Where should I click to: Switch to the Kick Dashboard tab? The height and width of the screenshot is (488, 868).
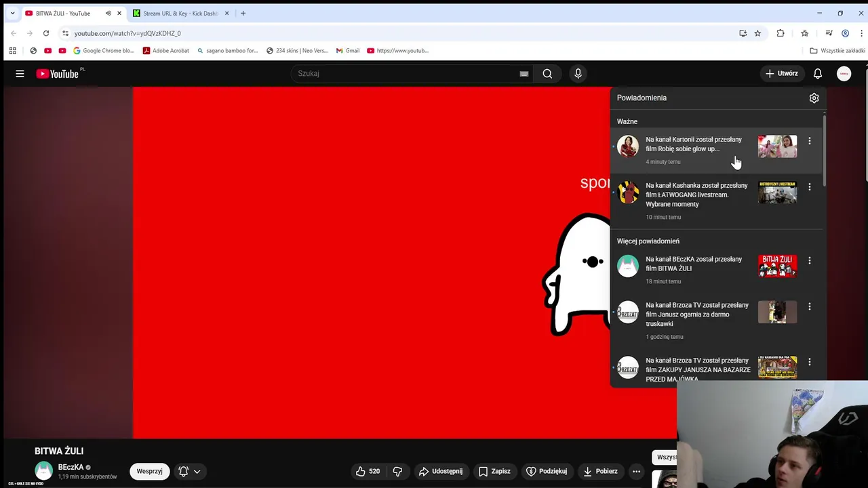(181, 13)
